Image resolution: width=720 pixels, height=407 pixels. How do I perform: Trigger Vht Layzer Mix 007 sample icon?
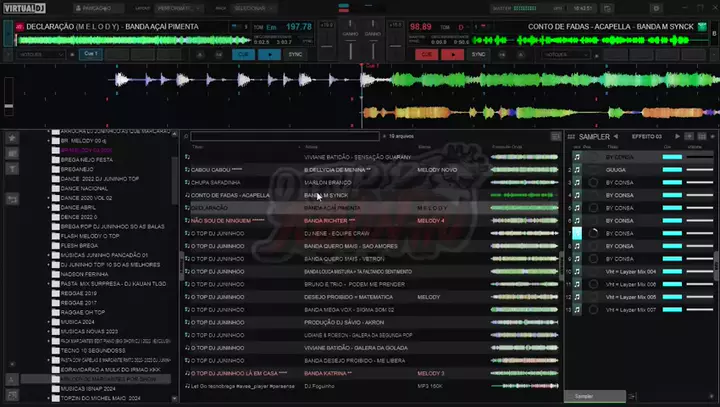coord(577,310)
